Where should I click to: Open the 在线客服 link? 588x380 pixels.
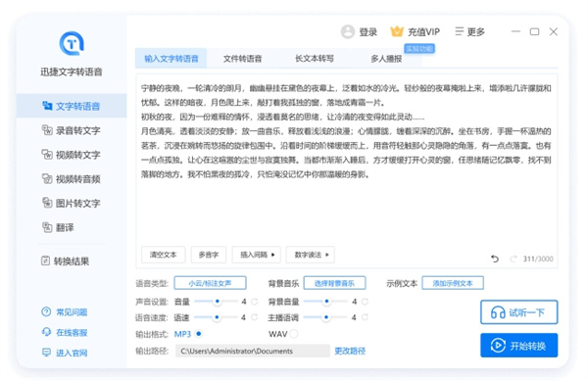click(x=72, y=332)
